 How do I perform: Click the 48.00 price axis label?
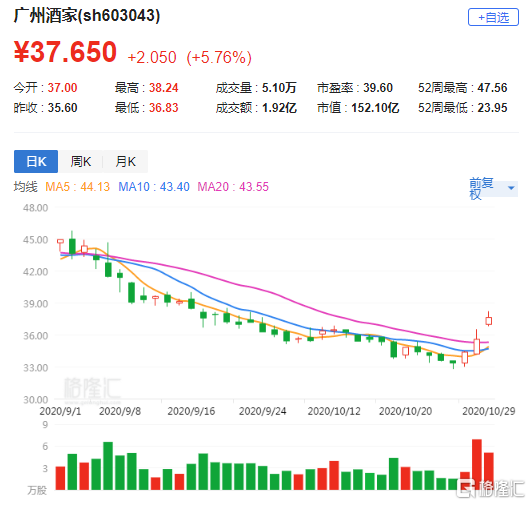(x=36, y=208)
